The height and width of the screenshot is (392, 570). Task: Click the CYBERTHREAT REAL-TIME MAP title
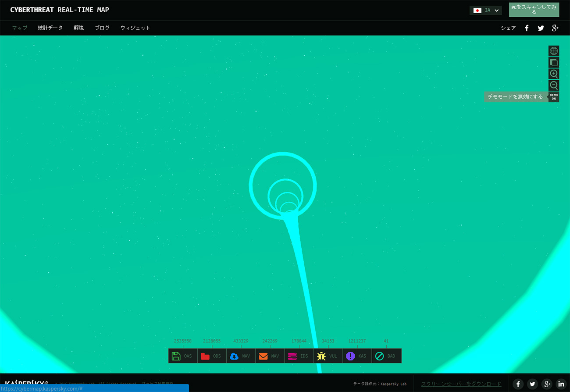point(60,10)
